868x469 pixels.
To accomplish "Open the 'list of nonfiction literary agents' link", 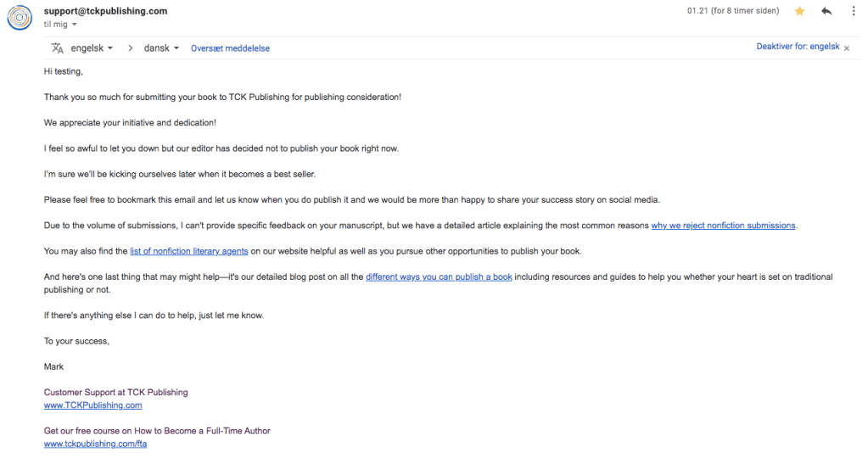I will 202,251.
